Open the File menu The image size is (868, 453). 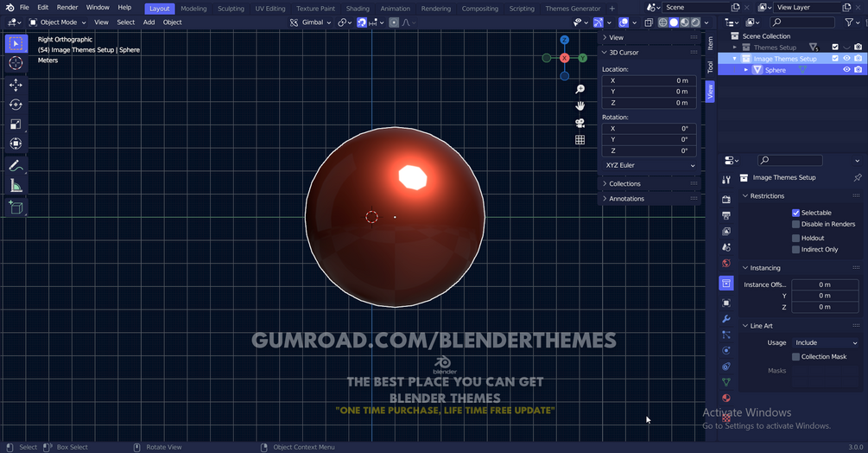coord(24,8)
